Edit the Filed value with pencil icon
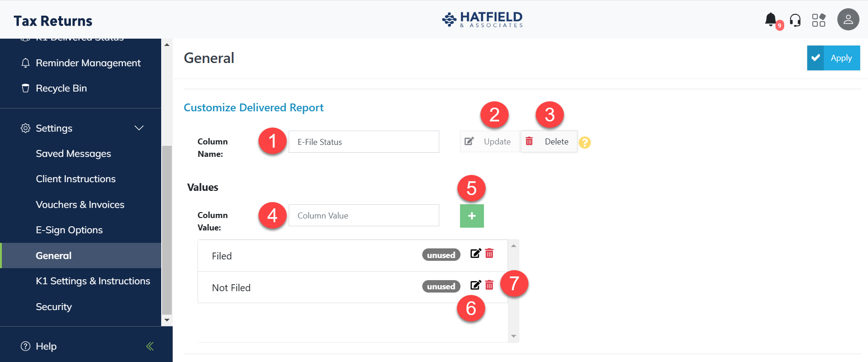Image resolution: width=868 pixels, height=362 pixels. click(x=476, y=253)
